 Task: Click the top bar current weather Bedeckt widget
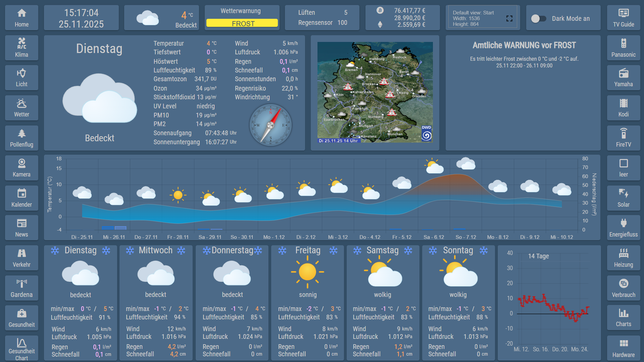(161, 18)
